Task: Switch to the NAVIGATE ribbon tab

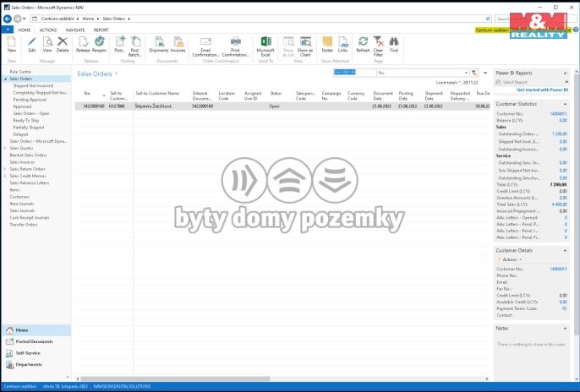Action: (75, 30)
